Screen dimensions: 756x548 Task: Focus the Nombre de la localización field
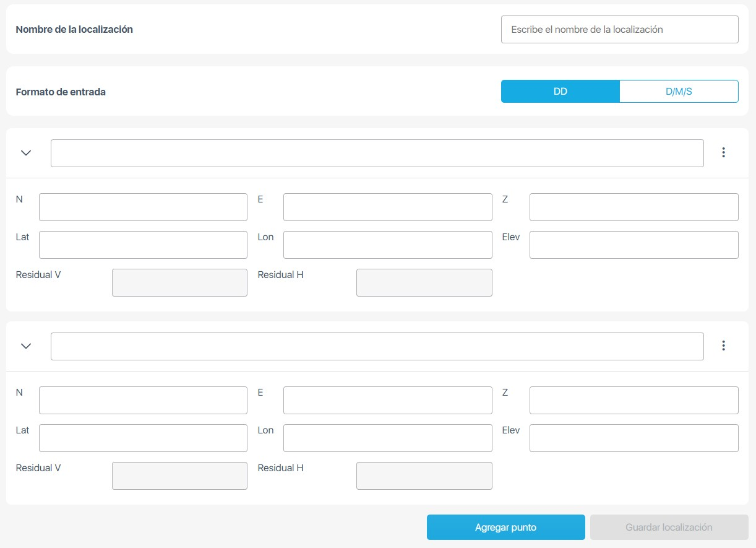pyautogui.click(x=619, y=30)
